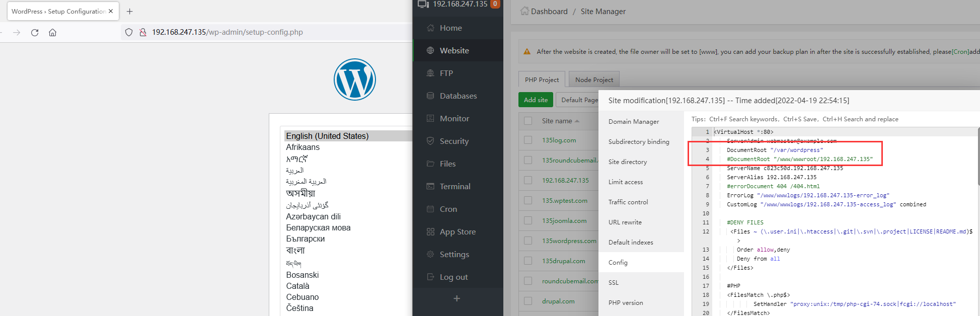Click the Dashboard breadcrumb link

tap(549, 11)
